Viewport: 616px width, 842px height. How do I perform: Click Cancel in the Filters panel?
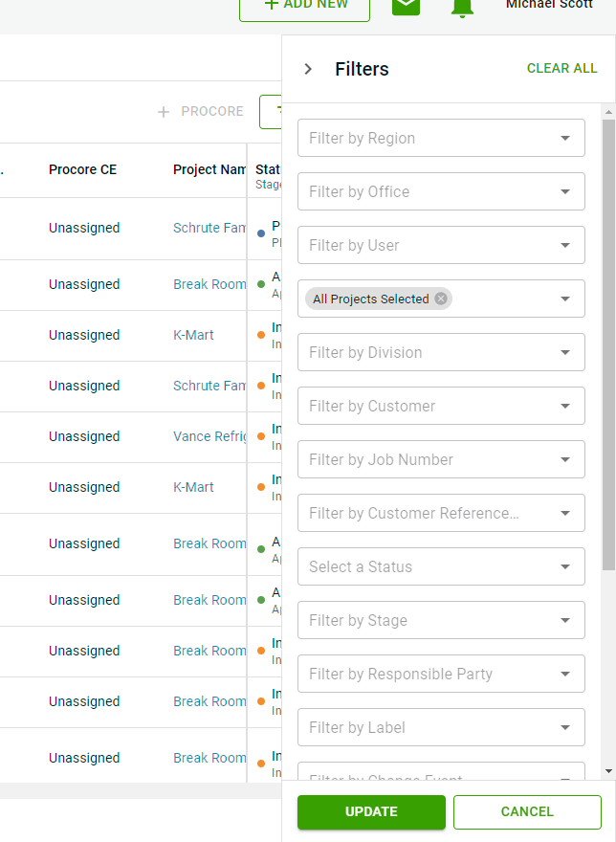click(527, 811)
